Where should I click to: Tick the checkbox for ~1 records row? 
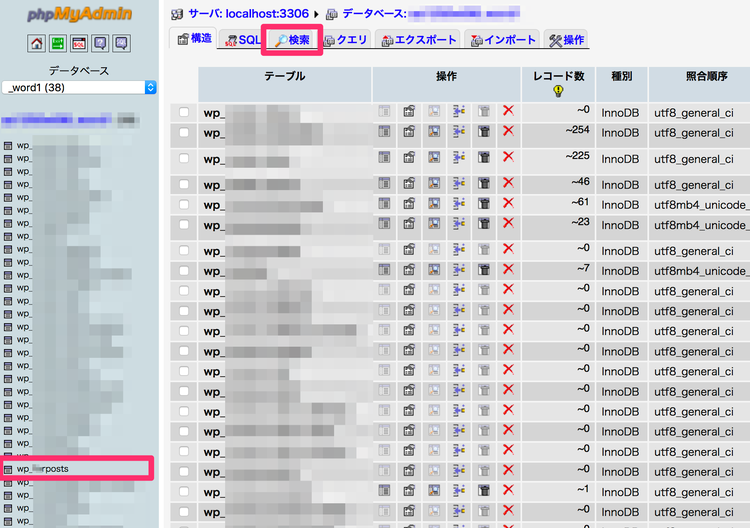click(x=184, y=492)
